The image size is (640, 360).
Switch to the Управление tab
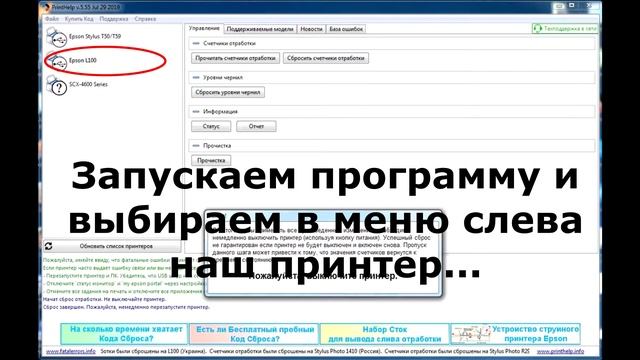click(x=204, y=29)
